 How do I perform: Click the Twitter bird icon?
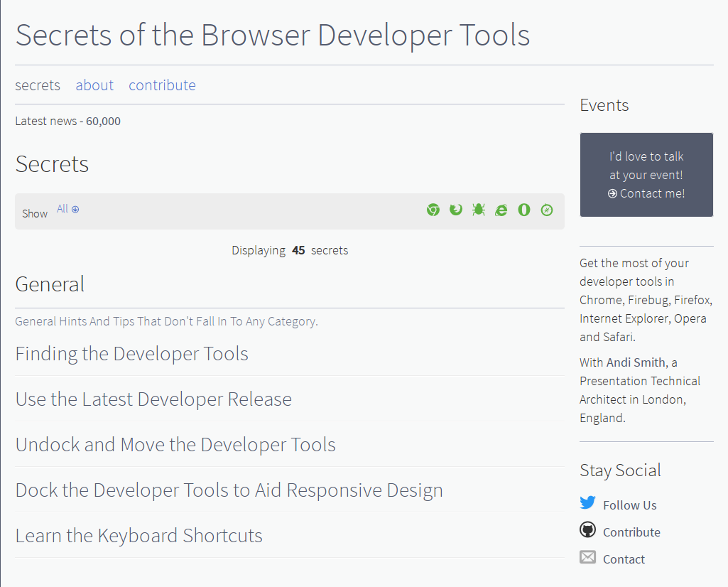coord(587,503)
